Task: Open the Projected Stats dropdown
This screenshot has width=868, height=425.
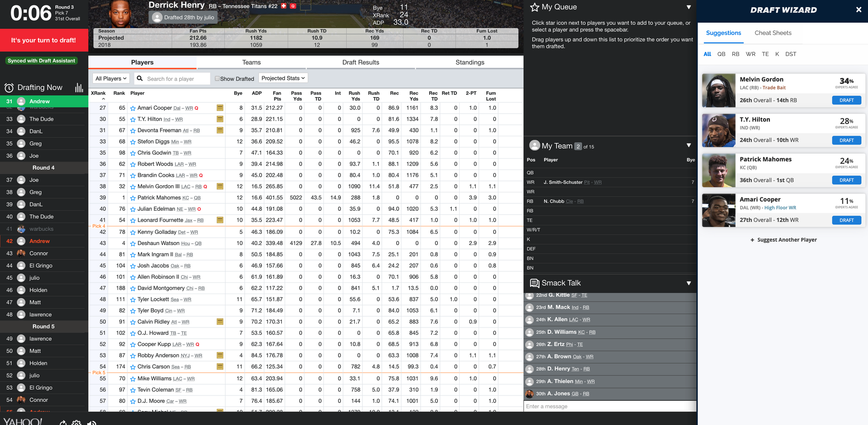Action: 283,78
